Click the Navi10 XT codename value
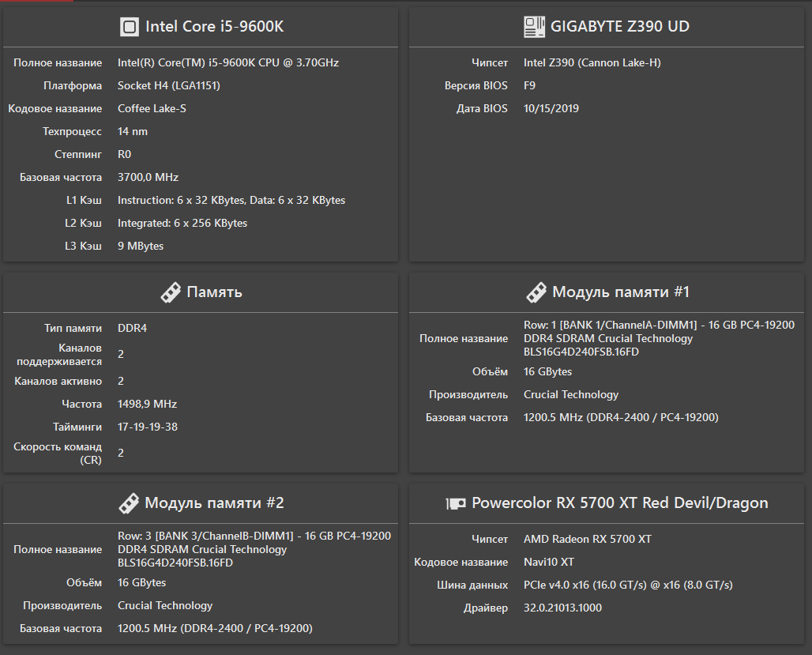The width and height of the screenshot is (812, 655). tap(548, 562)
